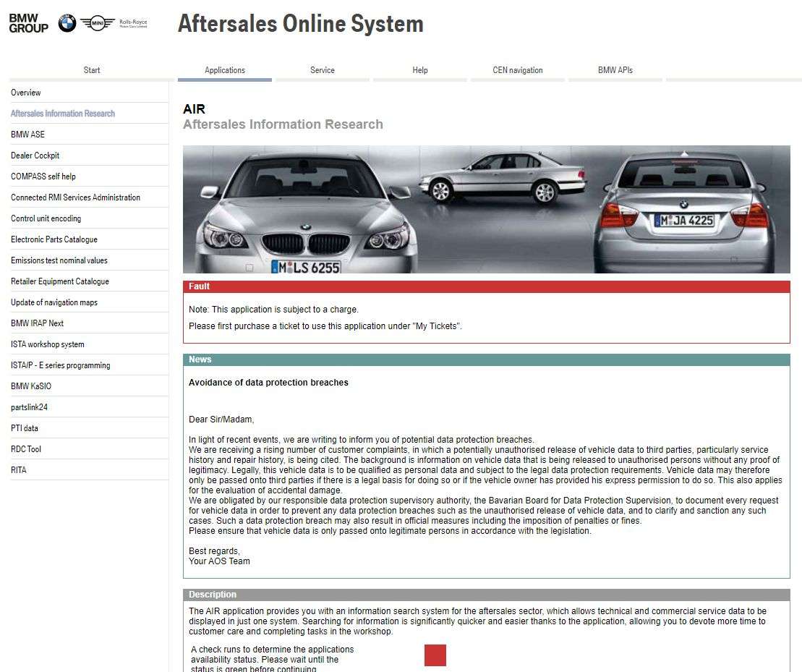
Task: Open the BMW APIs tab
Action: (615, 70)
